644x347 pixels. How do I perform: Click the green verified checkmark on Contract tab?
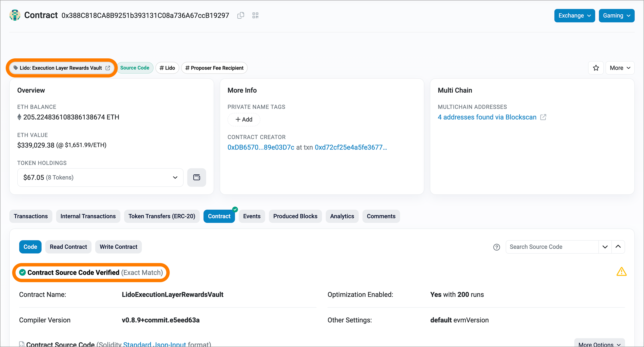tap(235, 209)
